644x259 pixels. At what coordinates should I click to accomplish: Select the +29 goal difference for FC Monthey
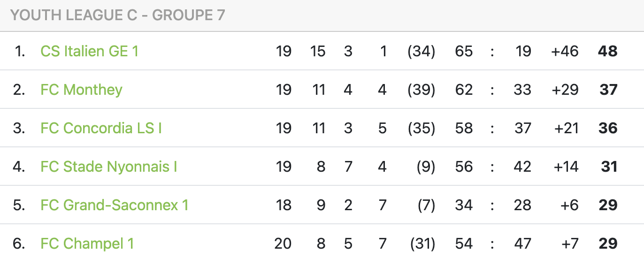click(x=565, y=90)
